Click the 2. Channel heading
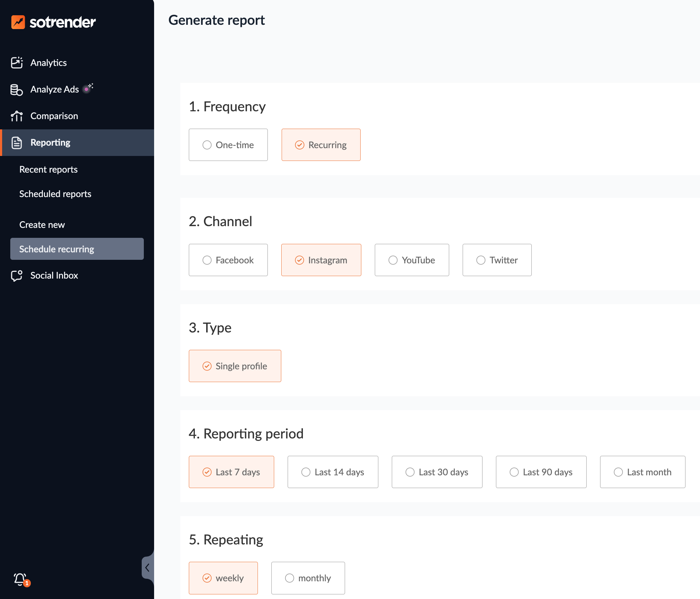Screen dimensions: 700x599 [220, 222]
